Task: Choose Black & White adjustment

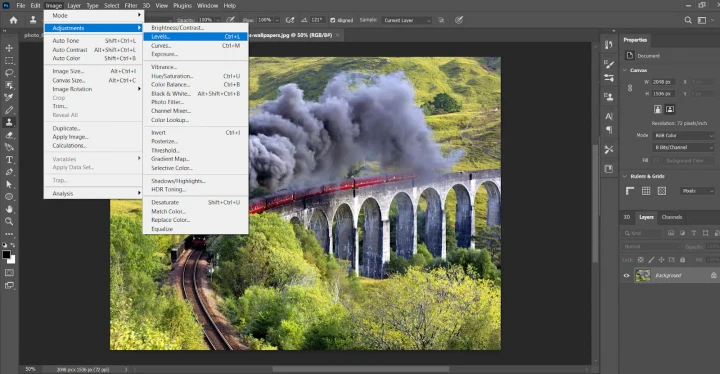Action: point(196,94)
